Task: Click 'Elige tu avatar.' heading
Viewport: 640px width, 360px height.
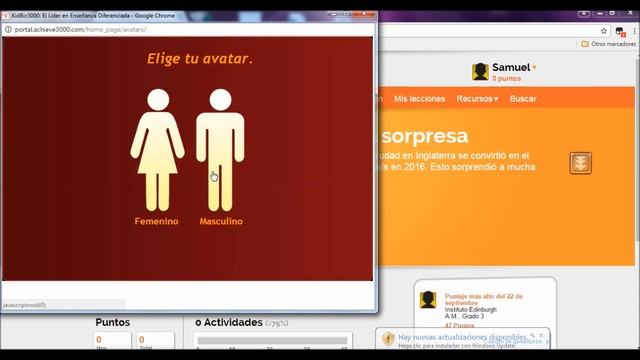Action: click(200, 58)
